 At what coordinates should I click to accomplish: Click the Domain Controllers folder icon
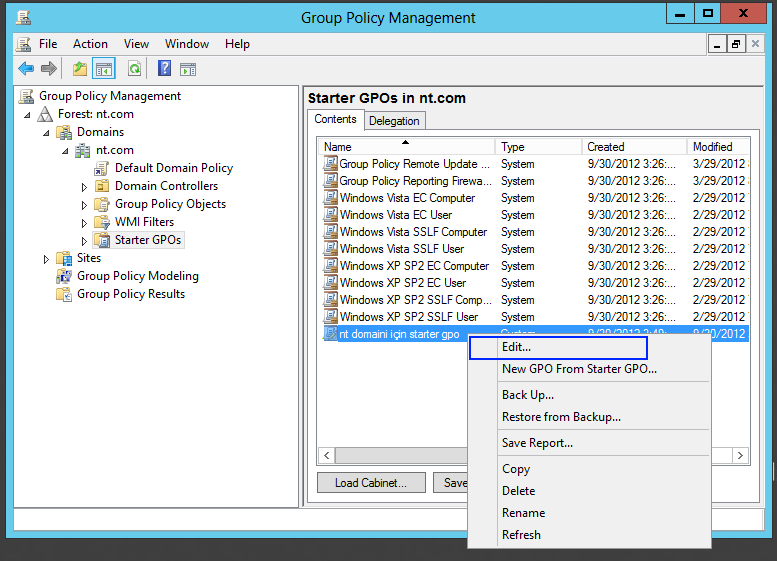coord(102,186)
